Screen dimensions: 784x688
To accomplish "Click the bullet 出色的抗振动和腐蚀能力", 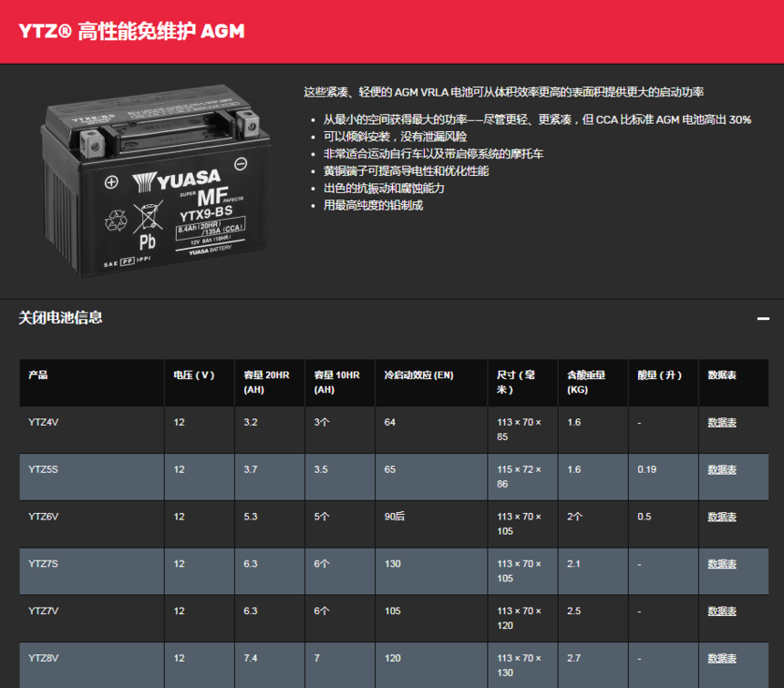I will click(x=384, y=189).
